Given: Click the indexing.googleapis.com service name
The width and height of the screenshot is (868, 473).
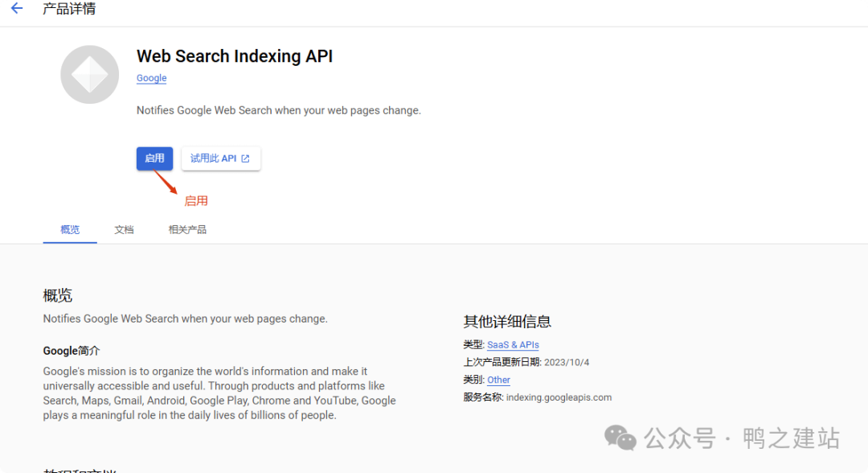Looking at the screenshot, I should click(x=559, y=397).
